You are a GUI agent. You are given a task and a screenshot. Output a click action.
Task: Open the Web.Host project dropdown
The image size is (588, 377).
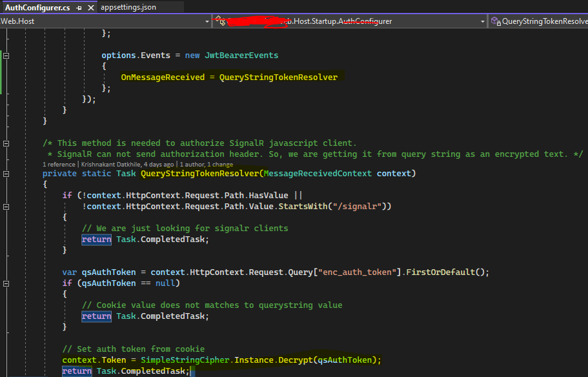pos(207,21)
